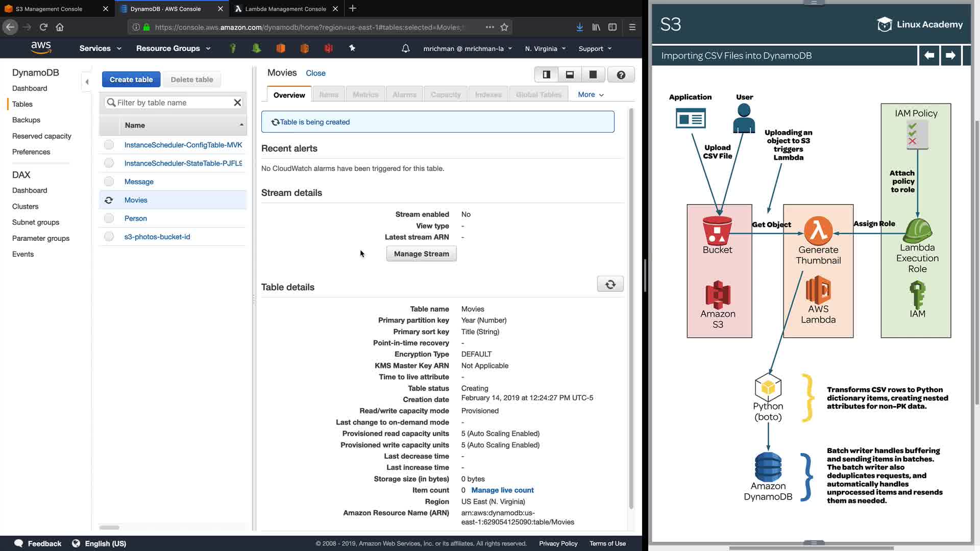Expand the More tabs dropdown
The height and width of the screenshot is (551, 980).
pos(591,94)
